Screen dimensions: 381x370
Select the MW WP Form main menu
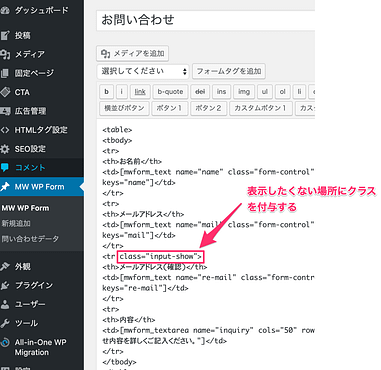(x=42, y=186)
